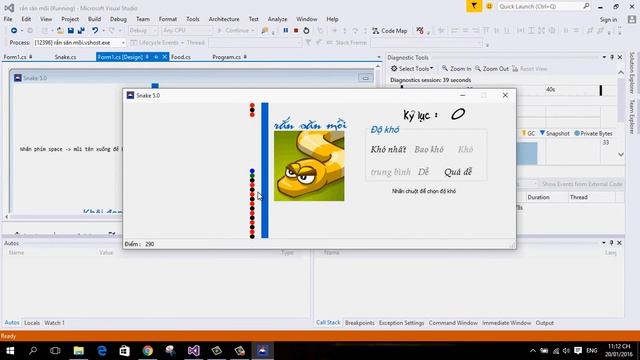Open the Analyze menu

click(x=277, y=19)
